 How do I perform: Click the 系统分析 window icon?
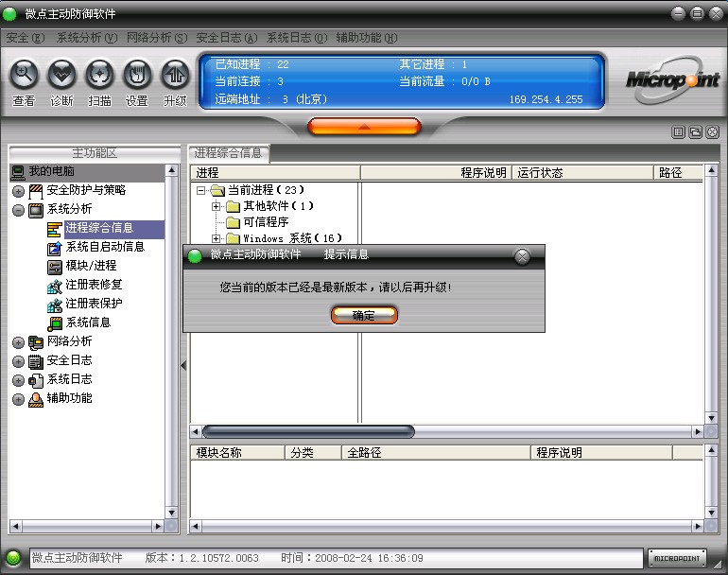click(x=36, y=210)
